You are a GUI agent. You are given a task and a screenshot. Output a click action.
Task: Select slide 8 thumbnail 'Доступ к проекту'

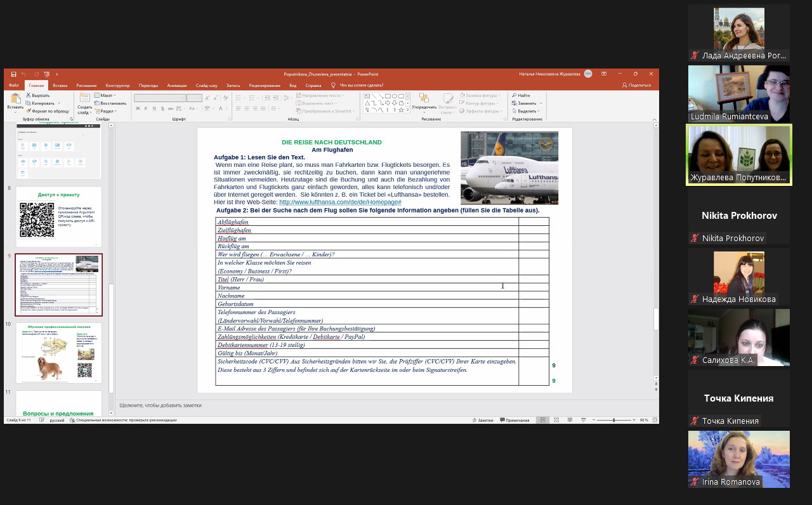[58, 216]
